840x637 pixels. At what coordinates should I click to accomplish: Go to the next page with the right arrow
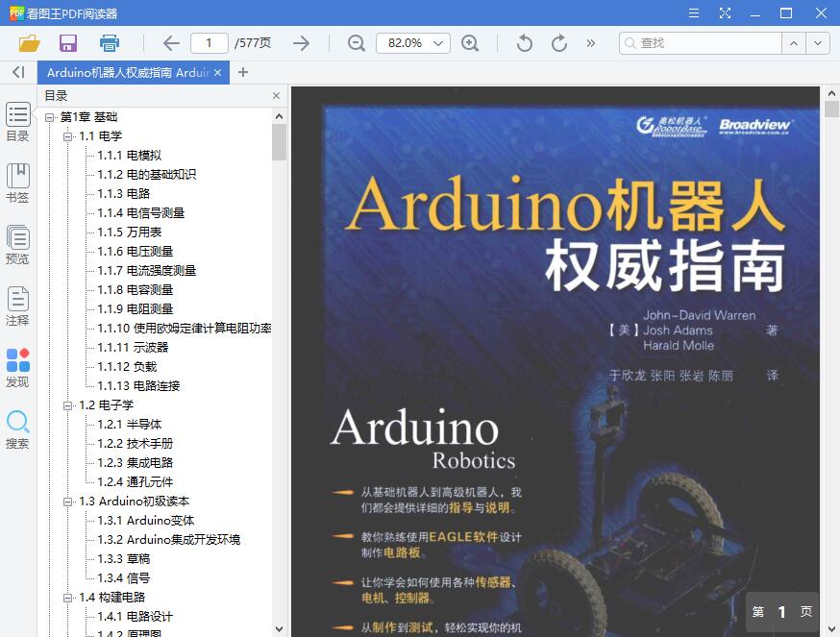click(x=302, y=43)
